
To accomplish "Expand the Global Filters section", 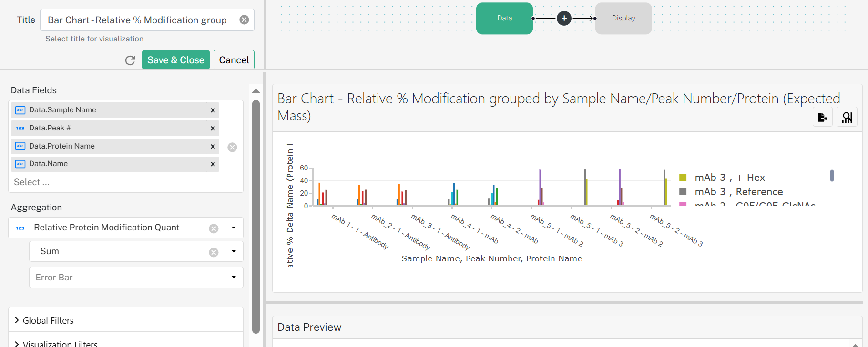I will point(126,320).
